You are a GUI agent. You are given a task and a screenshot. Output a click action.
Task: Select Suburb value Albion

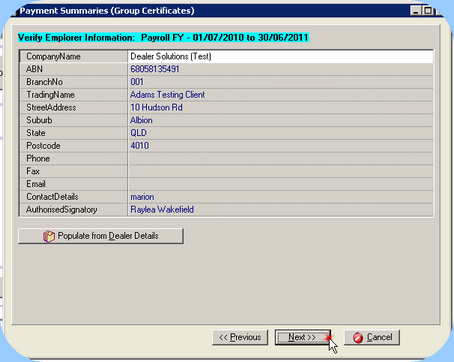(280, 120)
